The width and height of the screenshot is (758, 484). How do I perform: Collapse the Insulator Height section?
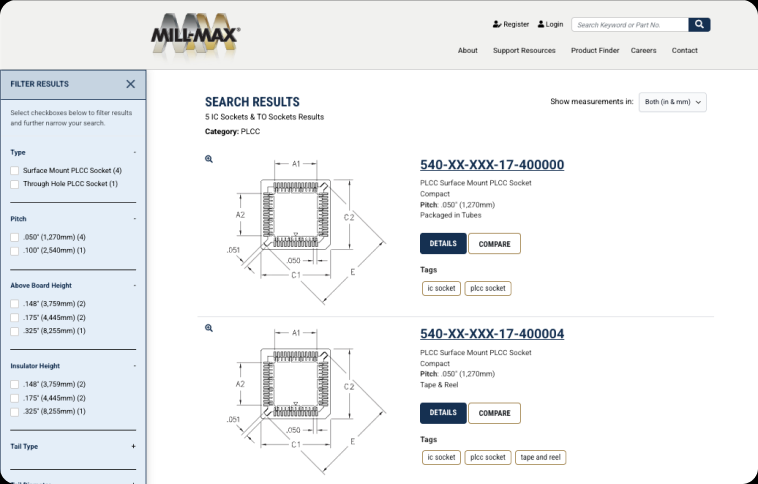pos(134,366)
